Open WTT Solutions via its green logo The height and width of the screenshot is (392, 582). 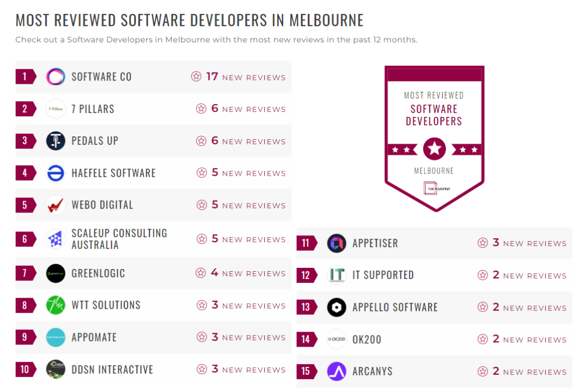[x=55, y=305]
